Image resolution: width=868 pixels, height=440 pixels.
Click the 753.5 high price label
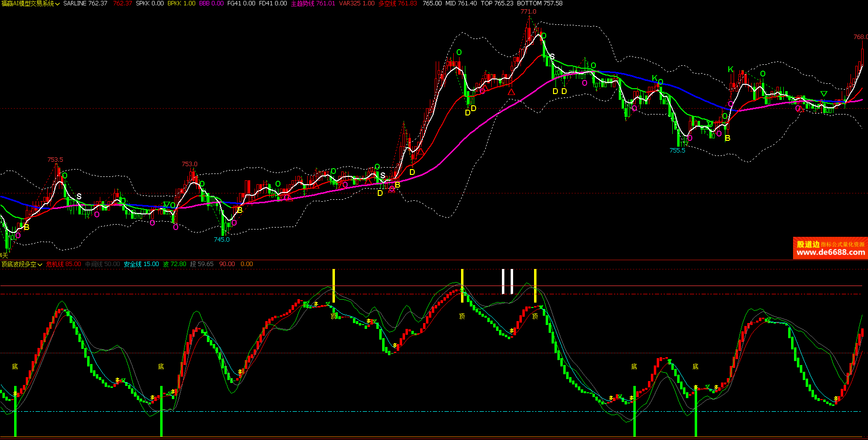(55, 160)
